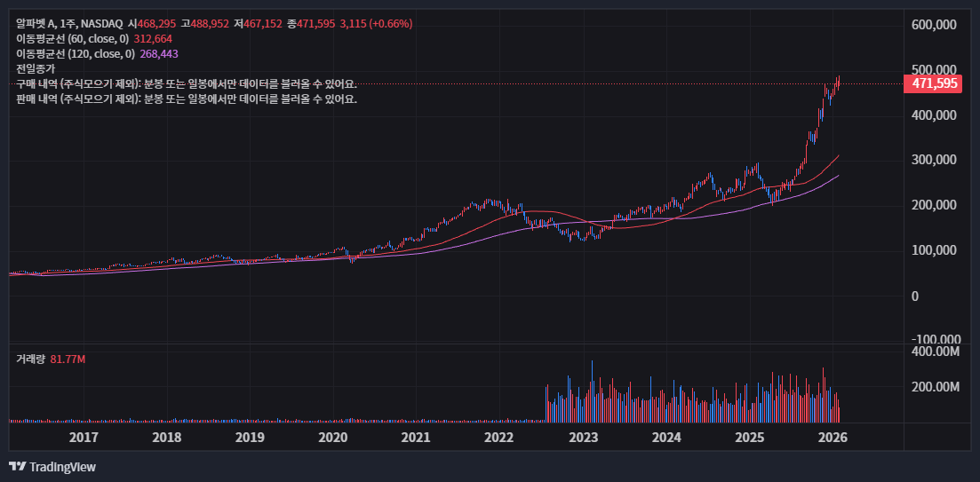980x482 pixels.
Task: Select 2026 on the time axis
Action: coord(833,437)
